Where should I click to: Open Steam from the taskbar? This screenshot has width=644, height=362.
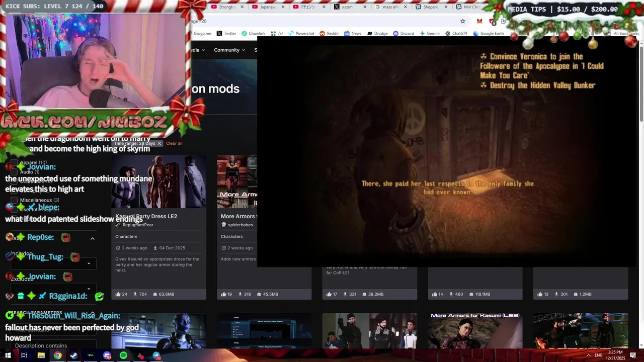point(74,355)
